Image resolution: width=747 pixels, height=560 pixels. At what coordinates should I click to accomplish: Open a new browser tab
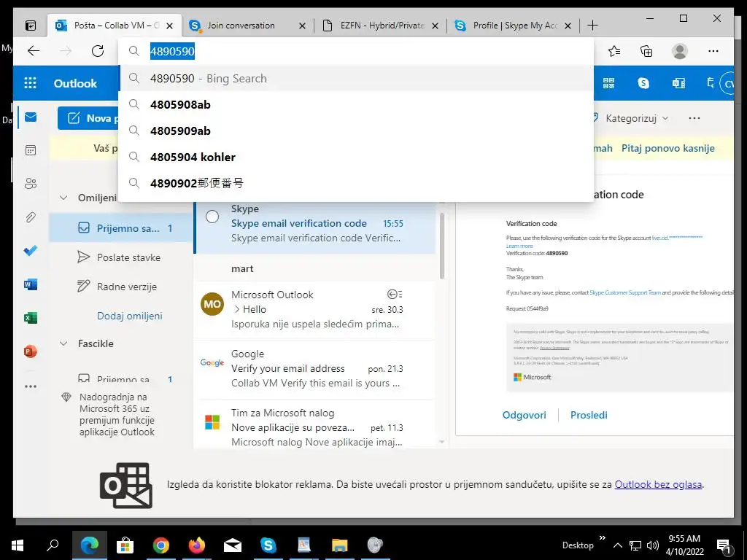(592, 26)
